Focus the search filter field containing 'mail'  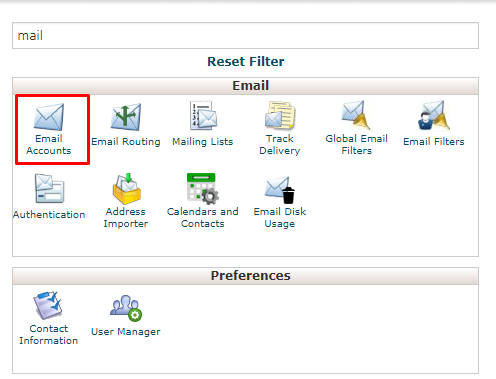[x=246, y=36]
